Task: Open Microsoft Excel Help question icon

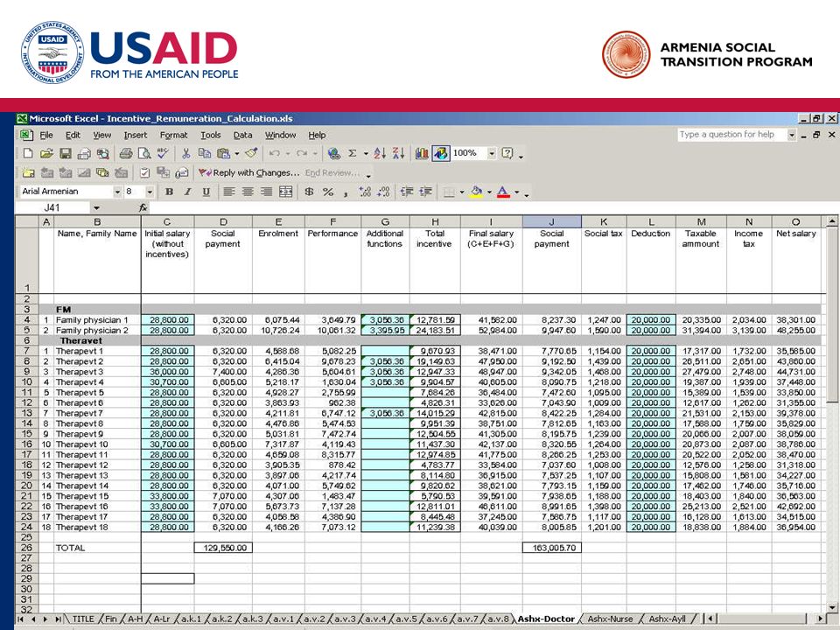Action: tap(507, 154)
